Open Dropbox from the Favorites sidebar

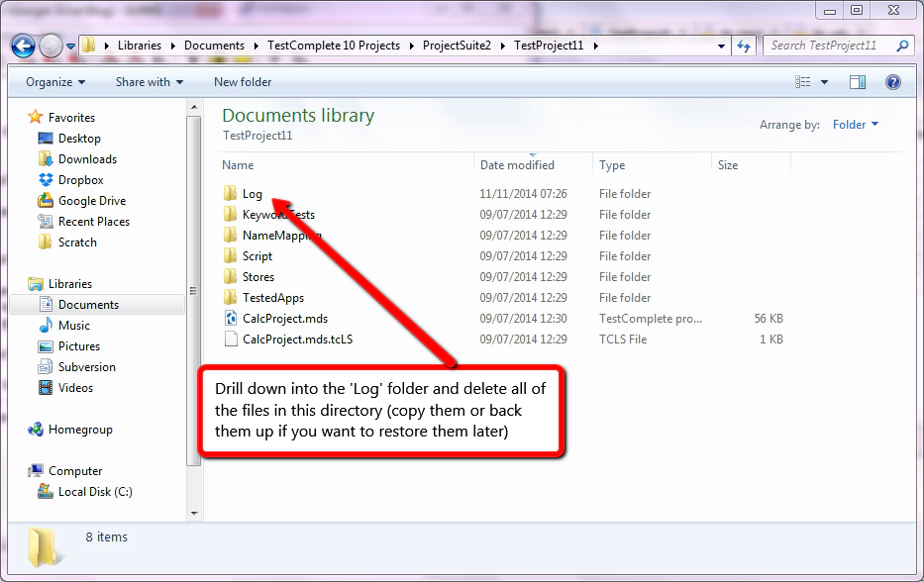[80, 179]
